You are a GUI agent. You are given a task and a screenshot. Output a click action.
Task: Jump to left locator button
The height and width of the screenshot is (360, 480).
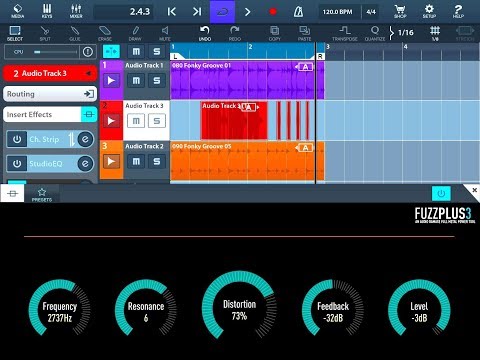[171, 12]
